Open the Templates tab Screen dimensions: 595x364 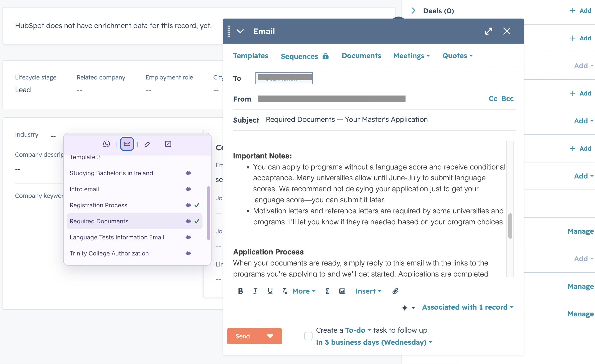tap(251, 56)
